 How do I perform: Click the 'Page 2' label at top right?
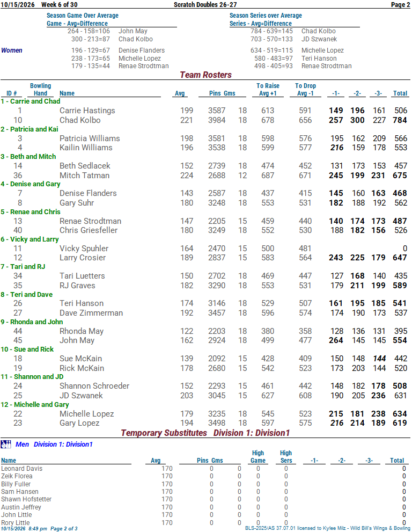pyautogui.click(x=401, y=5)
